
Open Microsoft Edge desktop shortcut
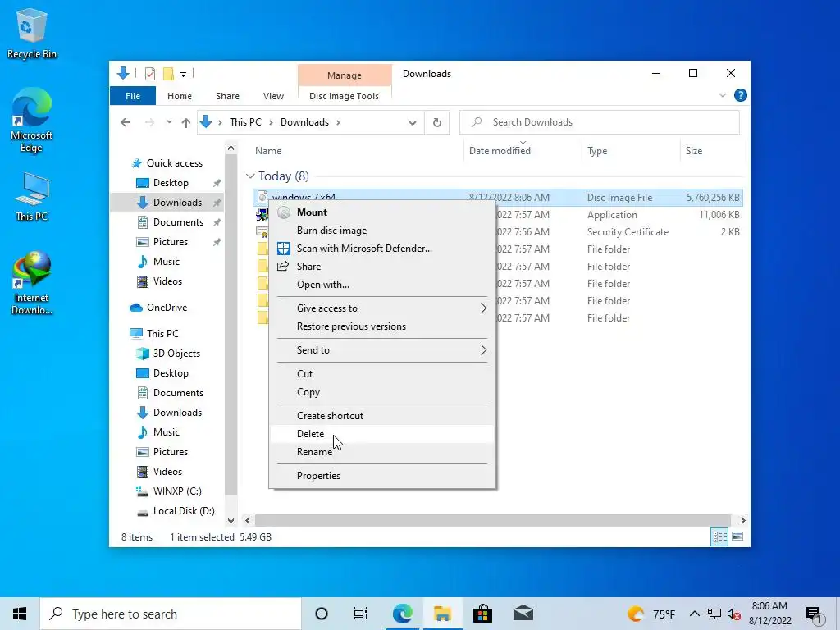tap(31, 121)
